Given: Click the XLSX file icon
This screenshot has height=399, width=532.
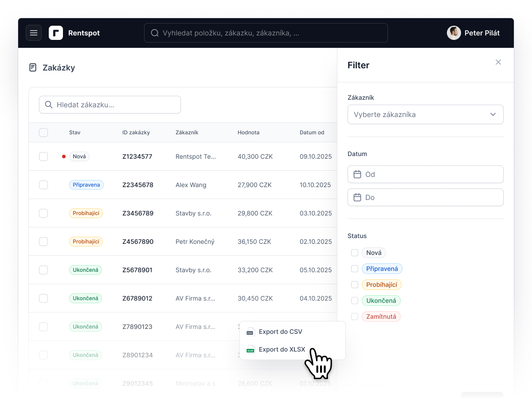Looking at the screenshot, I should (x=250, y=349).
